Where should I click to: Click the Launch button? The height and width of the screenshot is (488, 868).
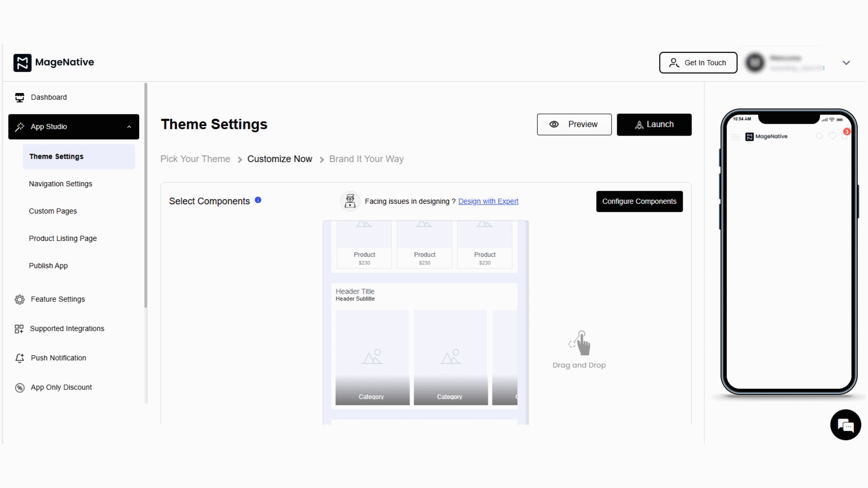pos(654,124)
